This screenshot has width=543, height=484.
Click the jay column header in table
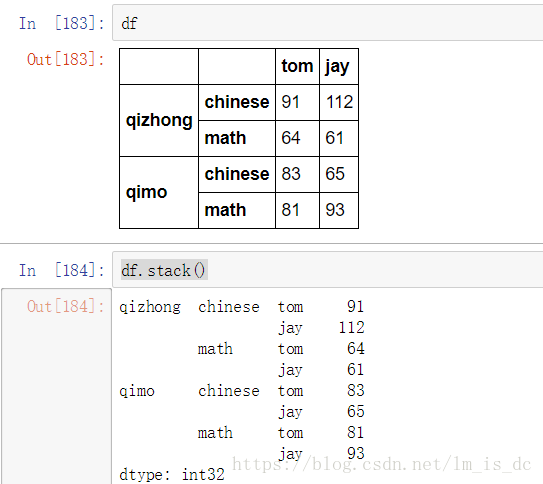coord(339,66)
